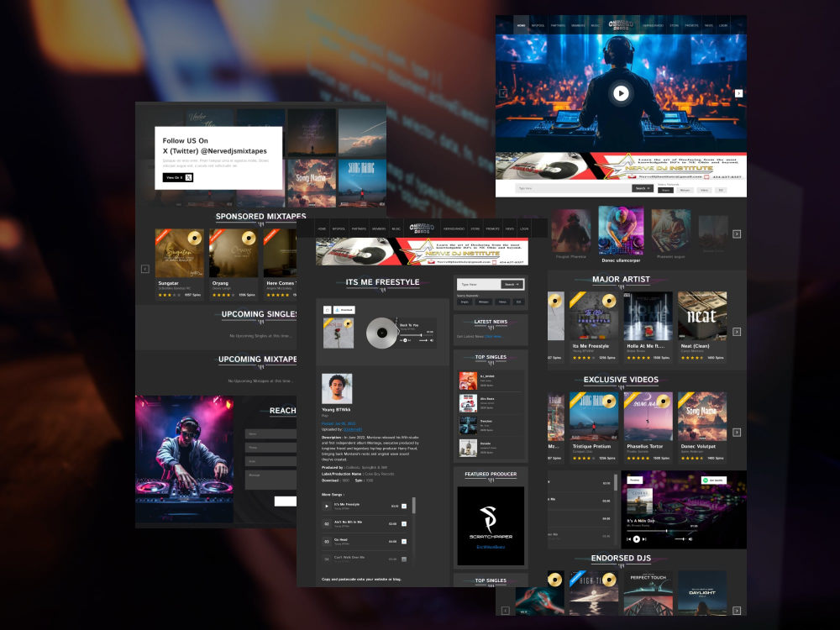Click the site logo in home page header
840x630 pixels.
(621, 25)
